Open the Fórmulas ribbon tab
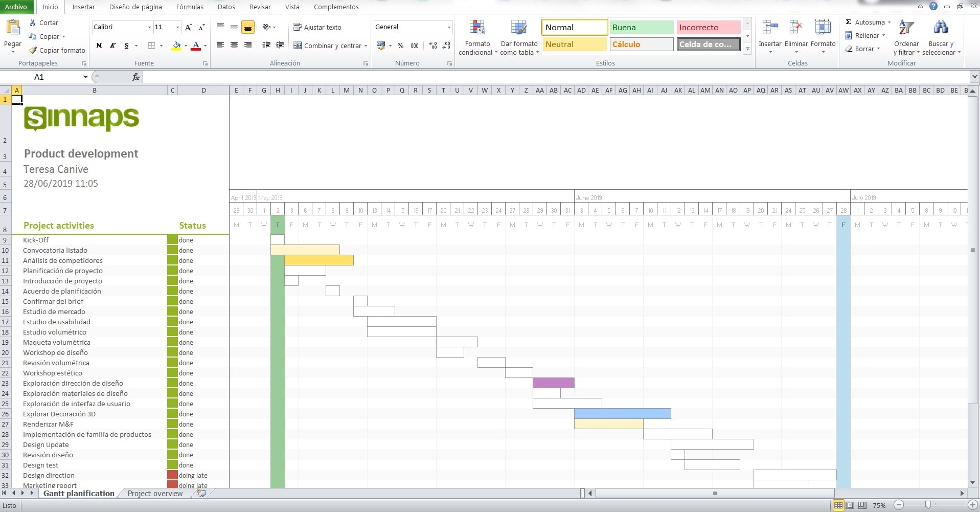980x512 pixels. pyautogui.click(x=189, y=7)
